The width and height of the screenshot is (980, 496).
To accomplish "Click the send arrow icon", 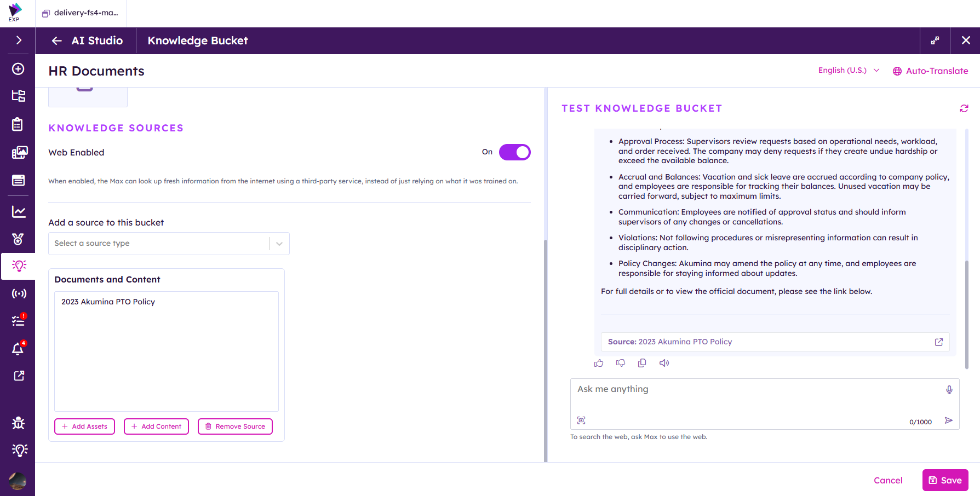I will tap(949, 420).
